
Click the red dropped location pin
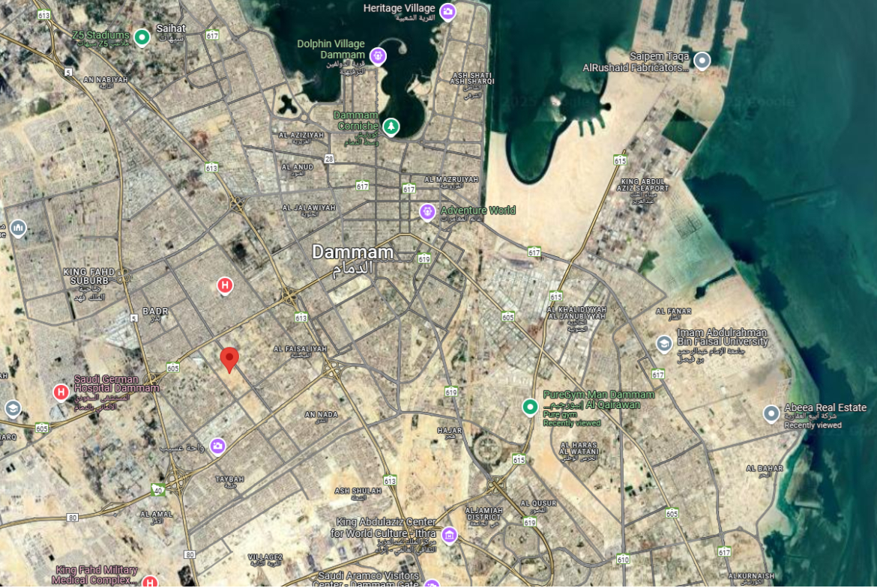coord(229,359)
